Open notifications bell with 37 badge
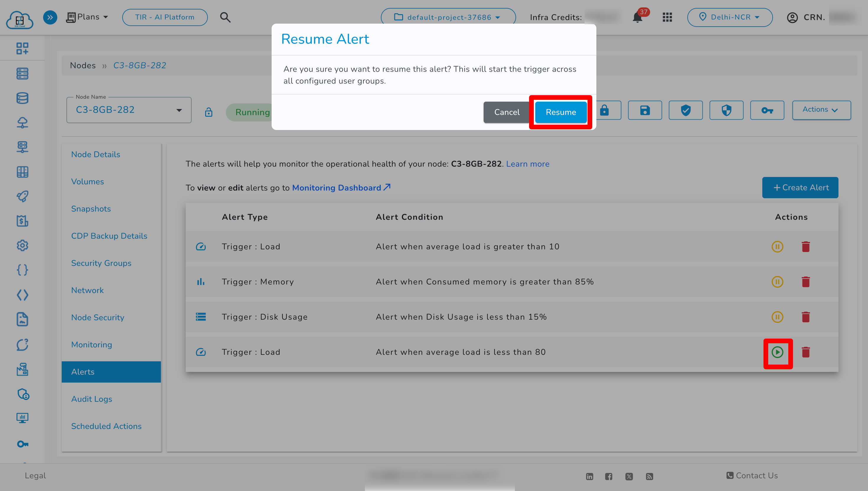This screenshot has height=491, width=868. 637,17
